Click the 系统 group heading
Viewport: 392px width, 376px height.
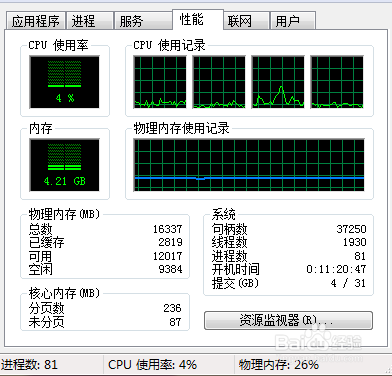point(224,214)
